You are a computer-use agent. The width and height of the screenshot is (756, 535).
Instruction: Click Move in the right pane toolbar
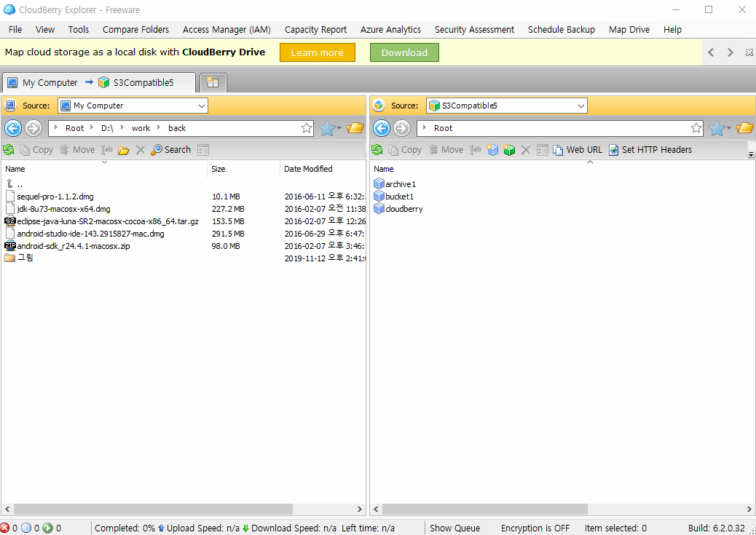point(446,150)
